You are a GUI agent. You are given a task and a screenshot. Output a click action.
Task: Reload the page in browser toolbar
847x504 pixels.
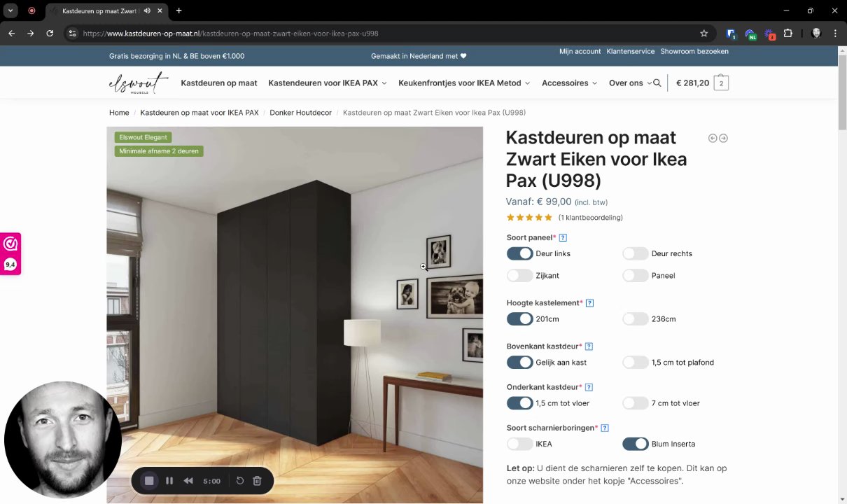[x=50, y=33]
